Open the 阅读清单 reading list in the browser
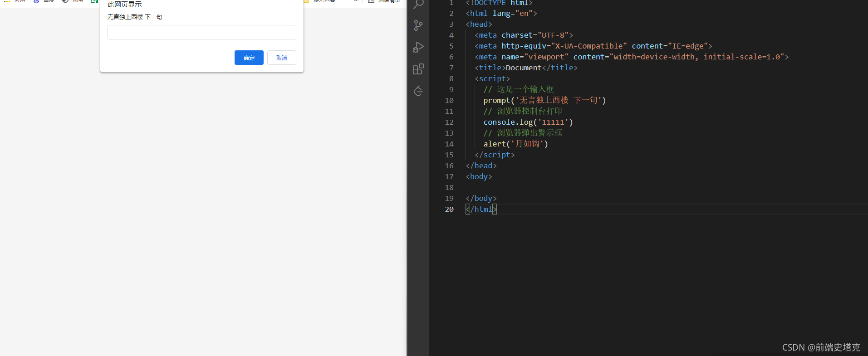The width and height of the screenshot is (868, 356). coord(384,1)
